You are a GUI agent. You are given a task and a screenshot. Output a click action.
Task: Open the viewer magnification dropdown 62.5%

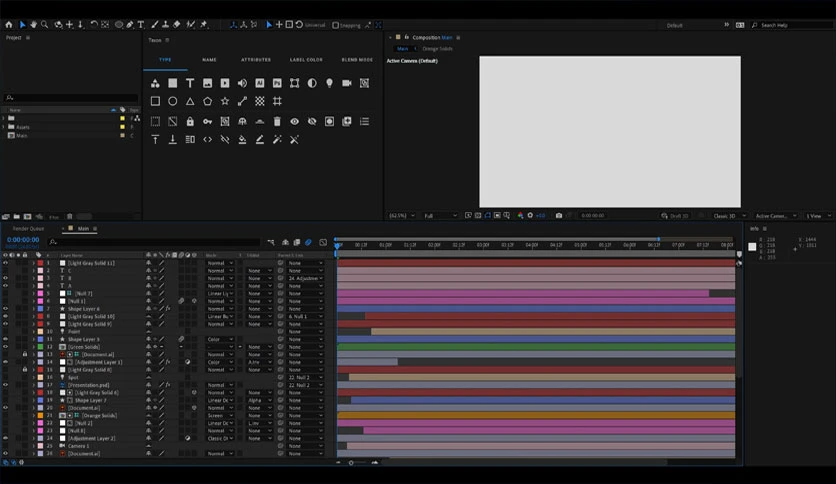tap(401, 215)
